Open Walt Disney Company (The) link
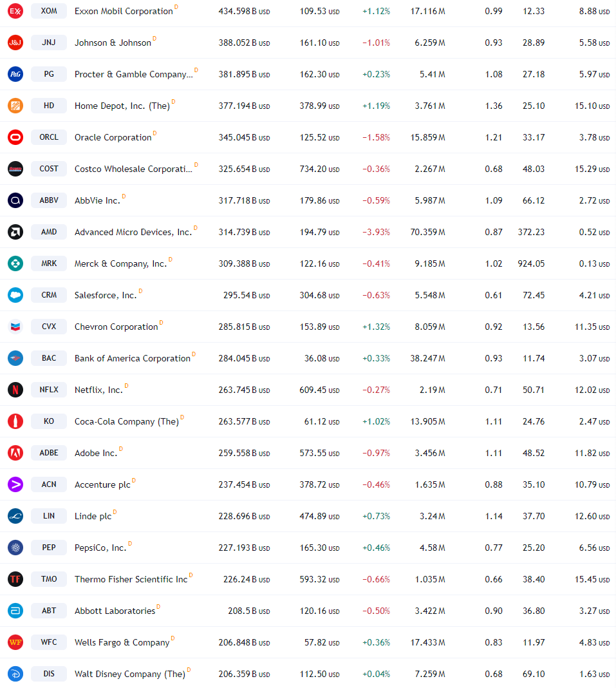This screenshot has width=616, height=688. (130, 674)
